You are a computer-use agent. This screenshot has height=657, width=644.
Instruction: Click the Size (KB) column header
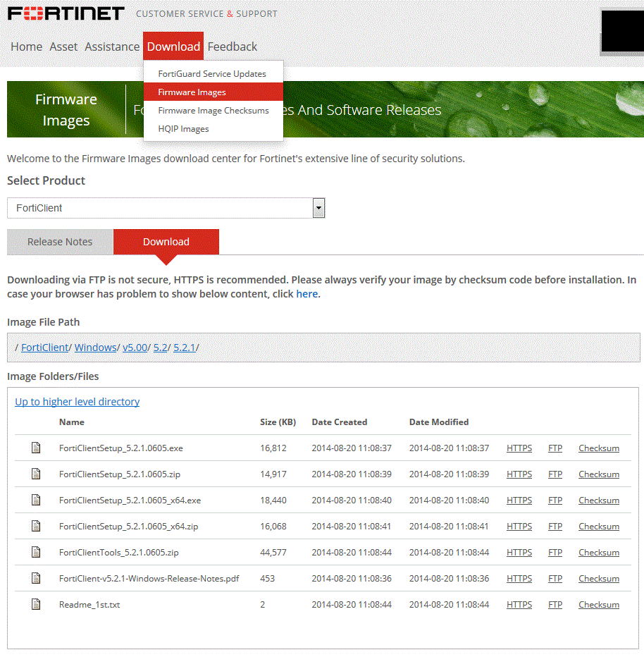pyautogui.click(x=278, y=422)
